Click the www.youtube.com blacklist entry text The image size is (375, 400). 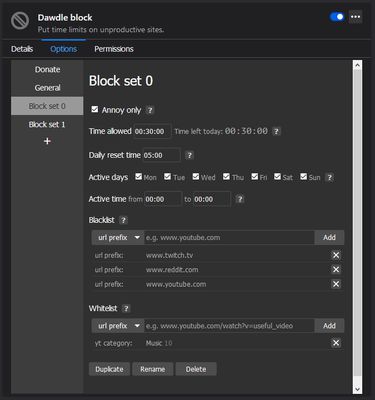176,284
